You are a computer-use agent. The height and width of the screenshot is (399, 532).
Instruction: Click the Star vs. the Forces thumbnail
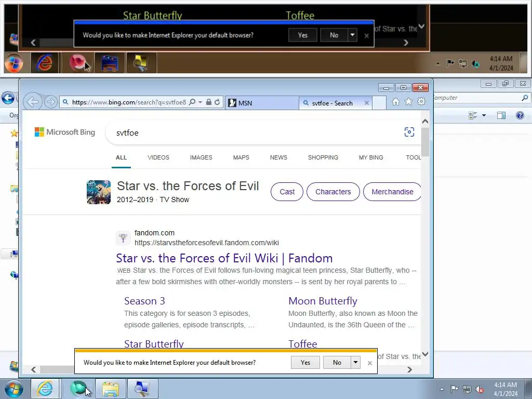pyautogui.click(x=99, y=192)
